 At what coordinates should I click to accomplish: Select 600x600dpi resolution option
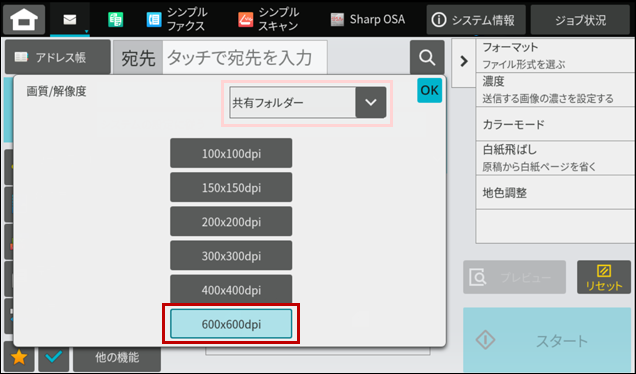(x=231, y=324)
